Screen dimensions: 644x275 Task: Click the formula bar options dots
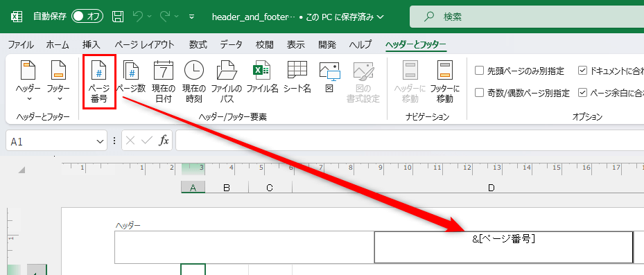point(114,141)
